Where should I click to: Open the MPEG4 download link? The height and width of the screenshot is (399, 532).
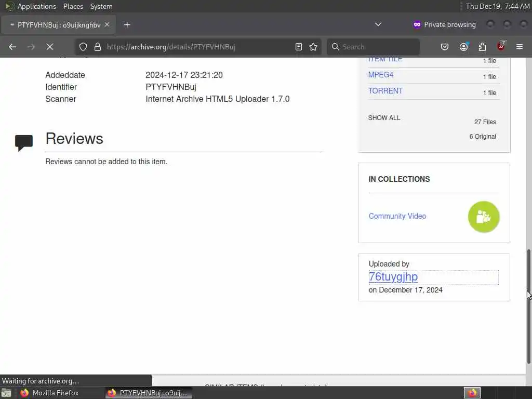point(381,75)
